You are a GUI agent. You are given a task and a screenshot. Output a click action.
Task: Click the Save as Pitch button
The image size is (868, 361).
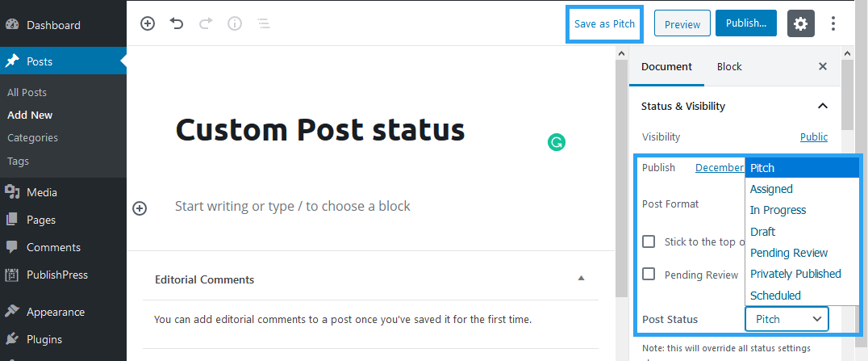point(604,24)
